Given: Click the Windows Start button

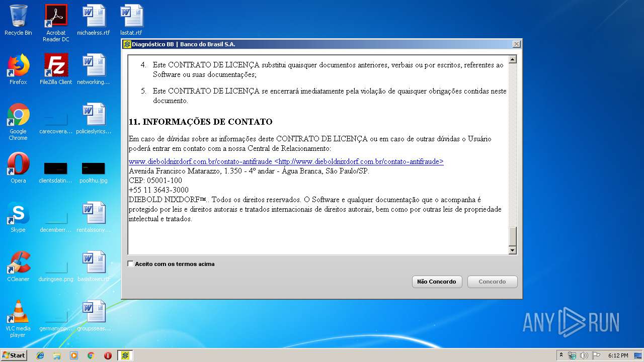Looking at the screenshot, I should click(14, 355).
